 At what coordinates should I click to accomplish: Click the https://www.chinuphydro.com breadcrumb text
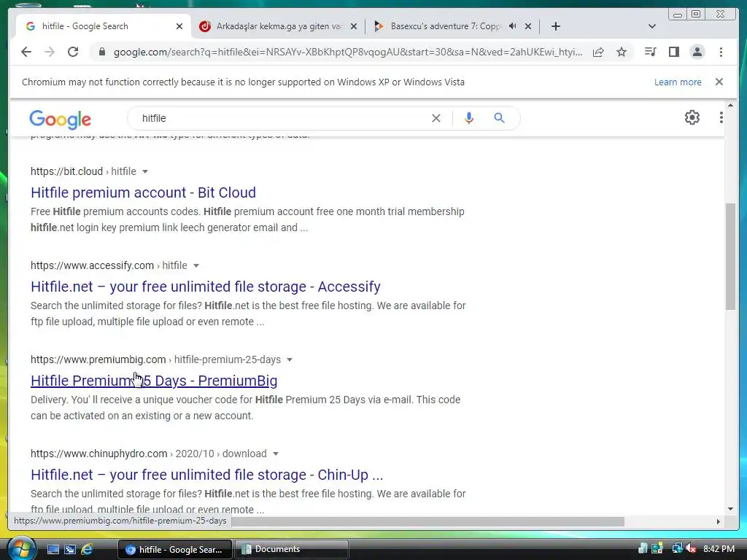coord(98,454)
